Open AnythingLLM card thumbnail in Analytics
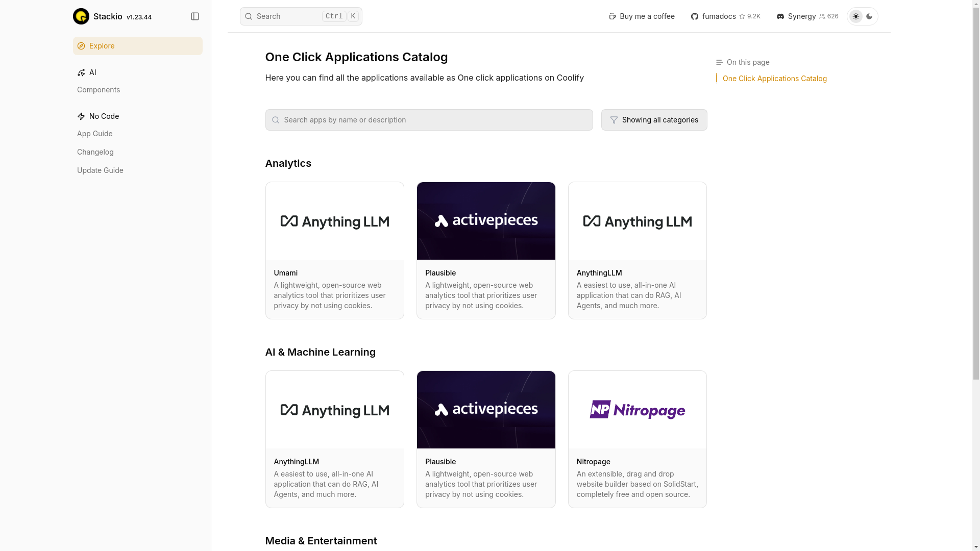Screen dimensions: 980x551 coord(638,221)
